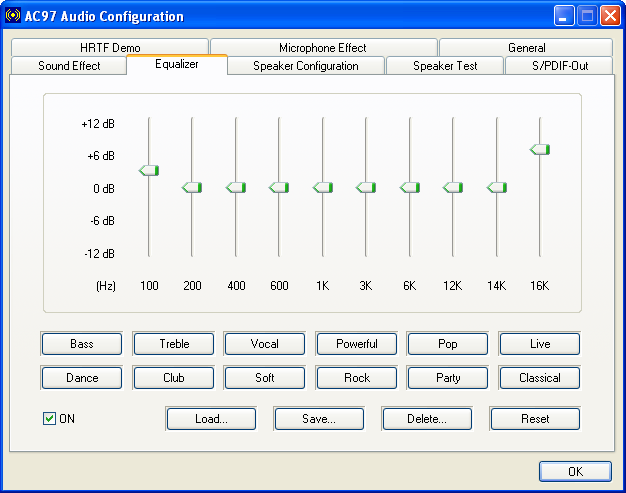Click the +6 dB scale label
This screenshot has height=493, width=626.
(x=101, y=156)
